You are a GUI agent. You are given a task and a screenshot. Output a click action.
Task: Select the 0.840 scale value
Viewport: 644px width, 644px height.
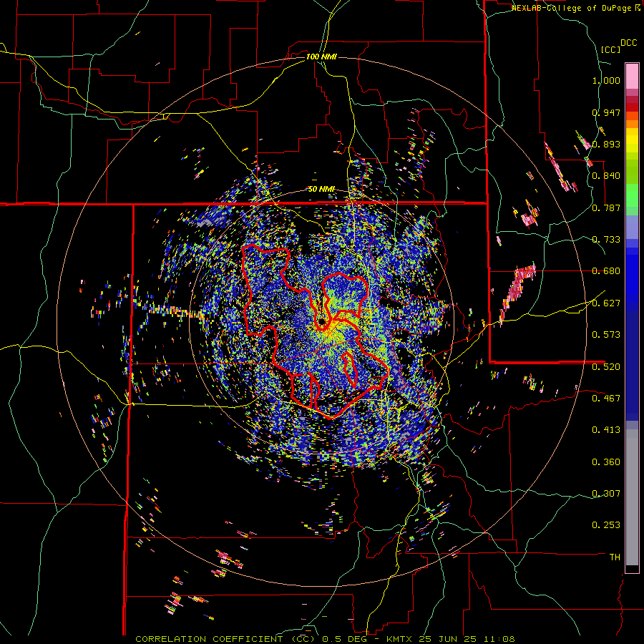point(606,176)
